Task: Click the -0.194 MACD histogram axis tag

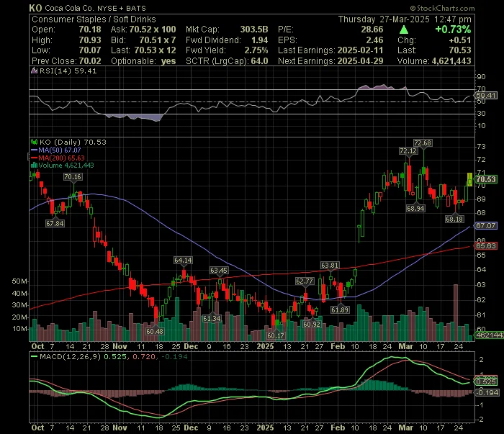Action: click(x=487, y=392)
